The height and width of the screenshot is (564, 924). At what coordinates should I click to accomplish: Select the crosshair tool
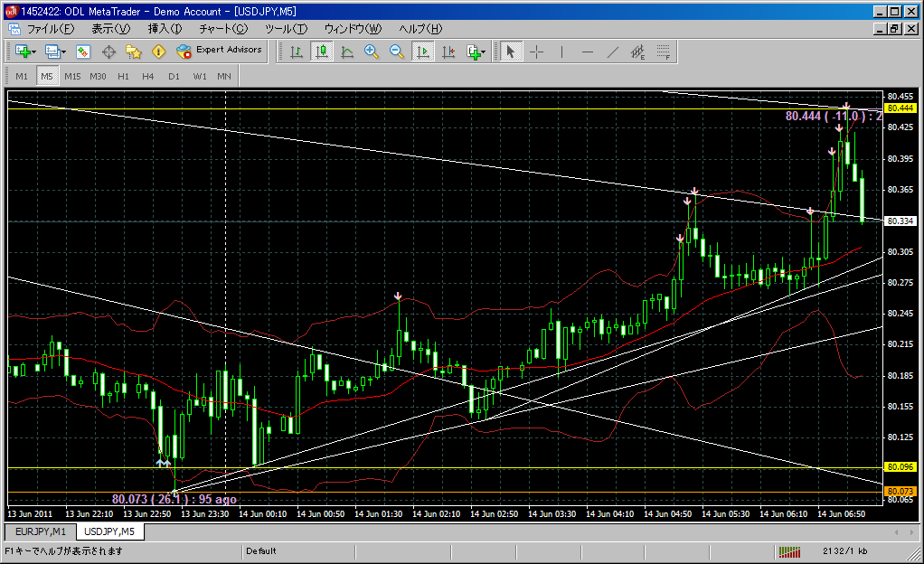(536, 52)
